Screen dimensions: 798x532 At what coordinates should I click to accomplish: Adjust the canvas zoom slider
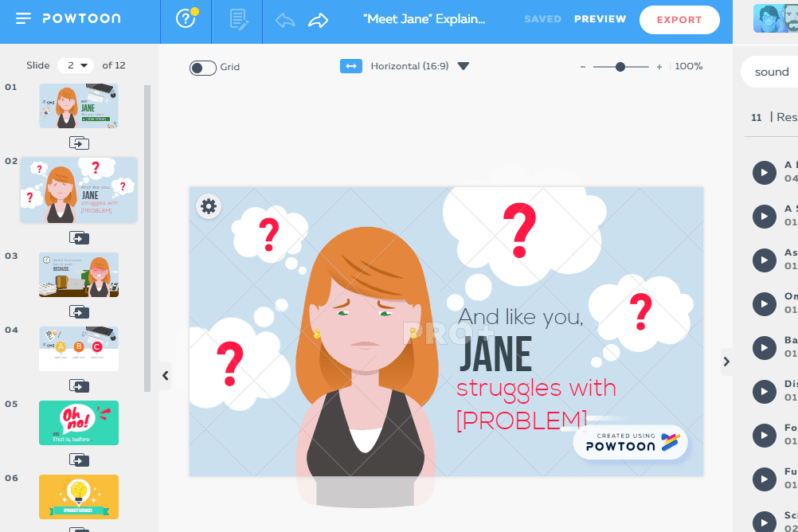(x=620, y=67)
